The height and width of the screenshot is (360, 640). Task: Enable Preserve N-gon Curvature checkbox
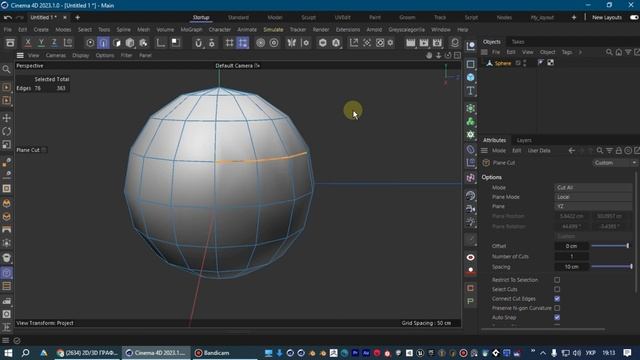[x=557, y=308]
